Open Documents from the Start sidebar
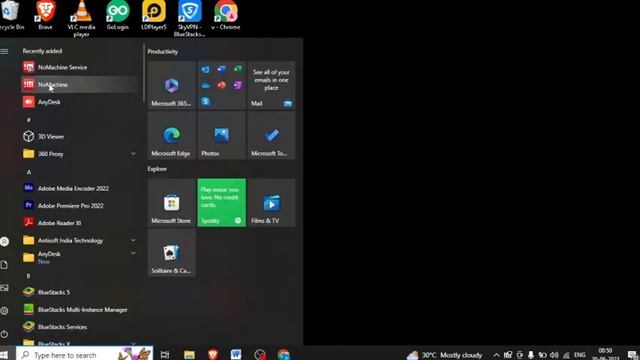Screen dimensions: 640x360 [4, 265]
